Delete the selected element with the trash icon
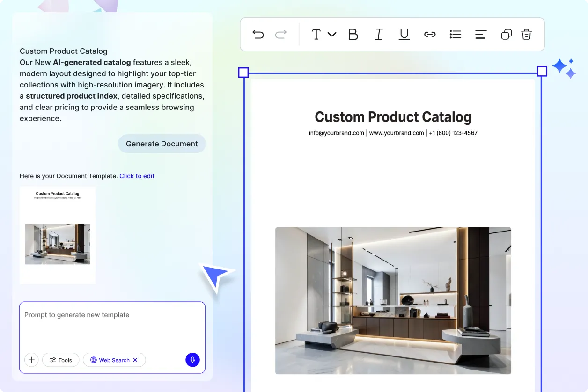Screen dimensions: 588x392 click(x=526, y=34)
